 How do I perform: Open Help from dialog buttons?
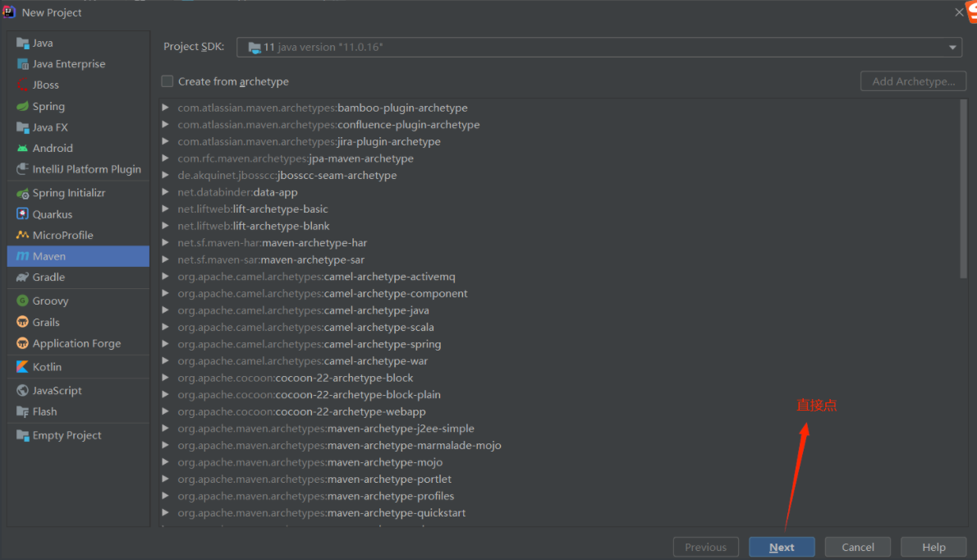[934, 547]
